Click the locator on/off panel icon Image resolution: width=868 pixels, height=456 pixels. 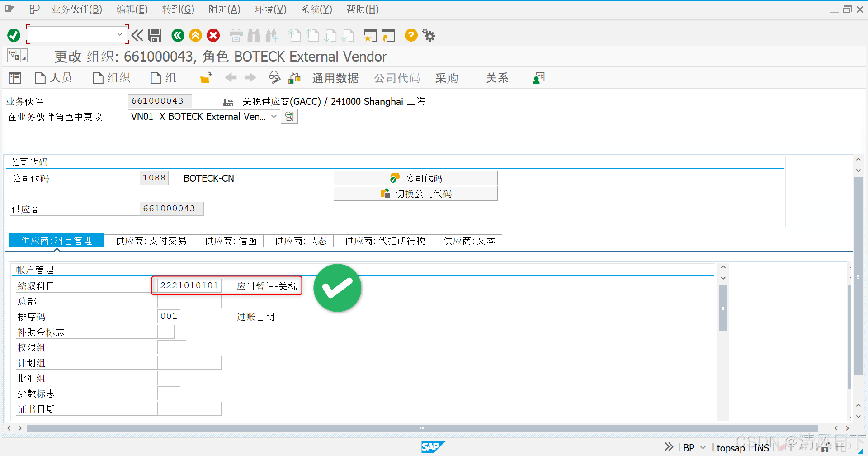(15, 78)
